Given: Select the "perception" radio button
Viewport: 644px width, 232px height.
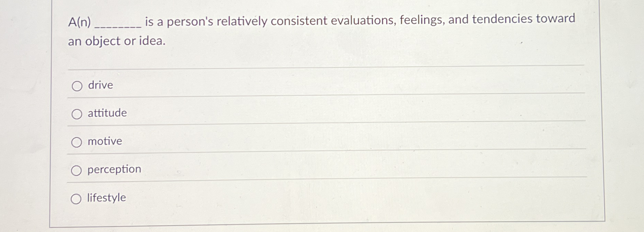Looking at the screenshot, I should (x=76, y=170).
